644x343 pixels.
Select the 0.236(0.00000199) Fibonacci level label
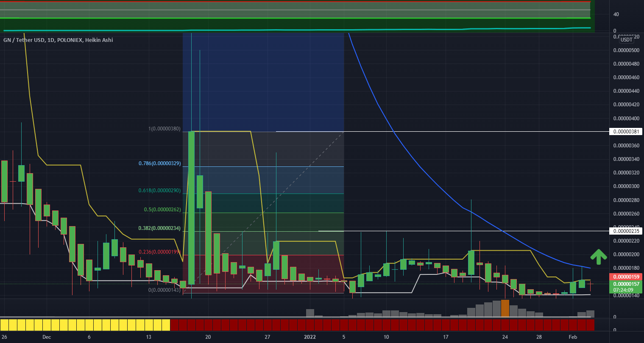(x=160, y=252)
